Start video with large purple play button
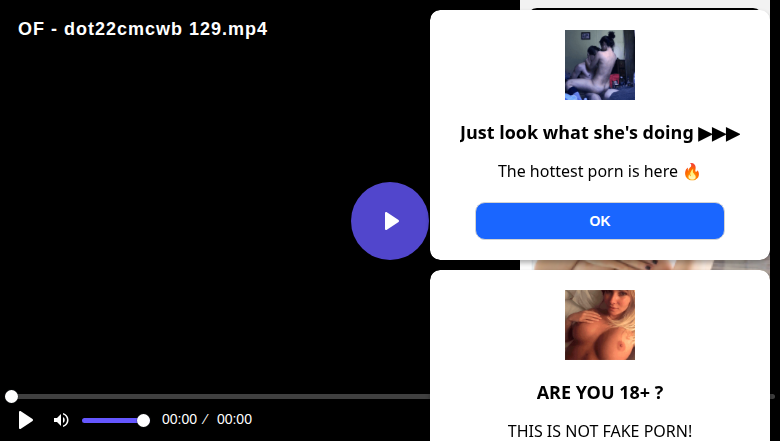780x441 pixels. 390,221
